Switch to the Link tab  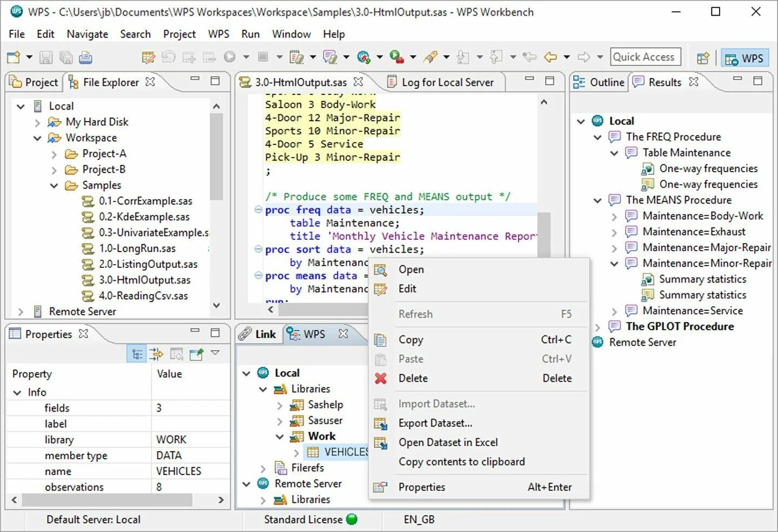click(x=258, y=334)
